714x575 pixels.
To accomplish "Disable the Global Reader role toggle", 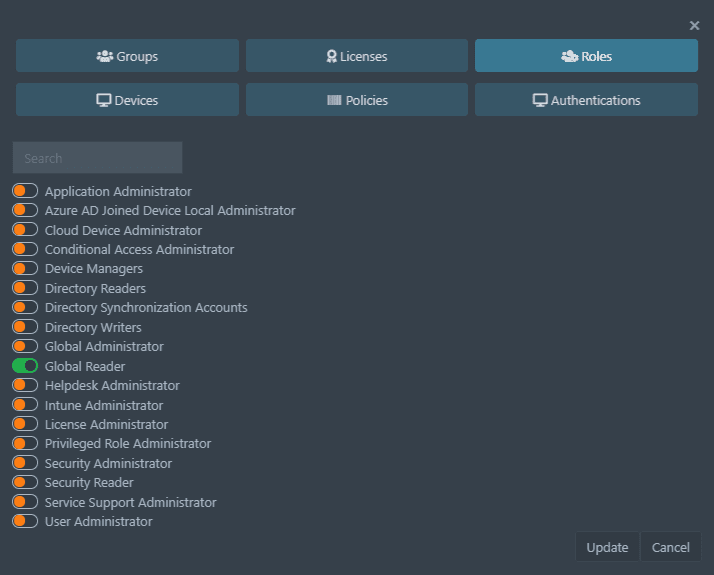I will [x=25, y=366].
